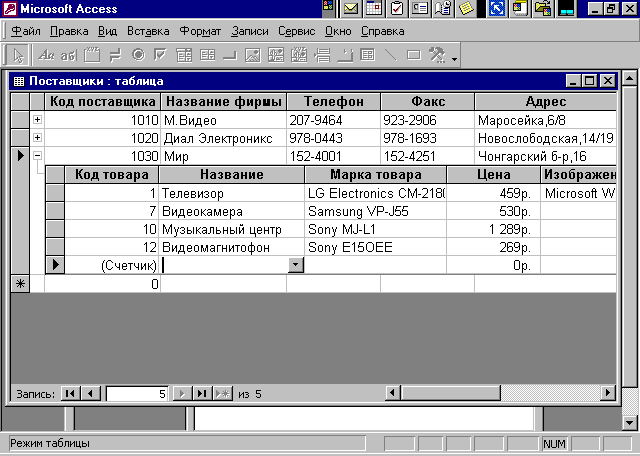This screenshot has height=456, width=640.
Task: Open the Окно menu
Action: click(338, 31)
